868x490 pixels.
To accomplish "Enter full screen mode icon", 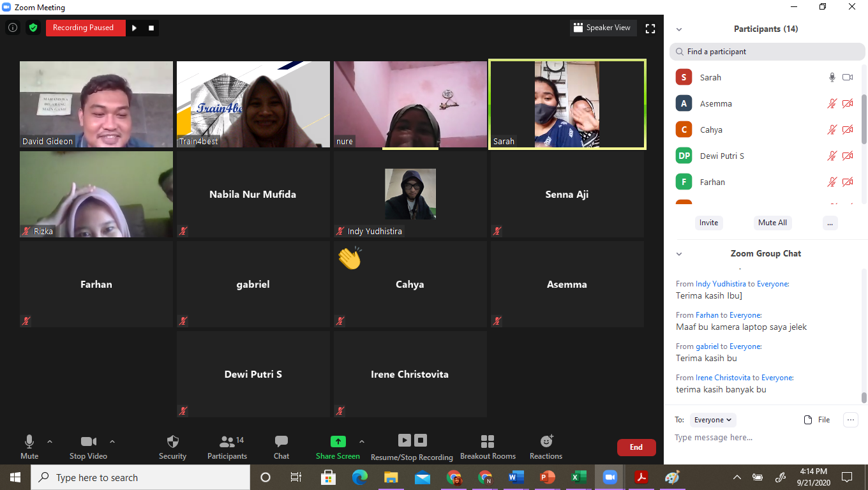I will 650,28.
